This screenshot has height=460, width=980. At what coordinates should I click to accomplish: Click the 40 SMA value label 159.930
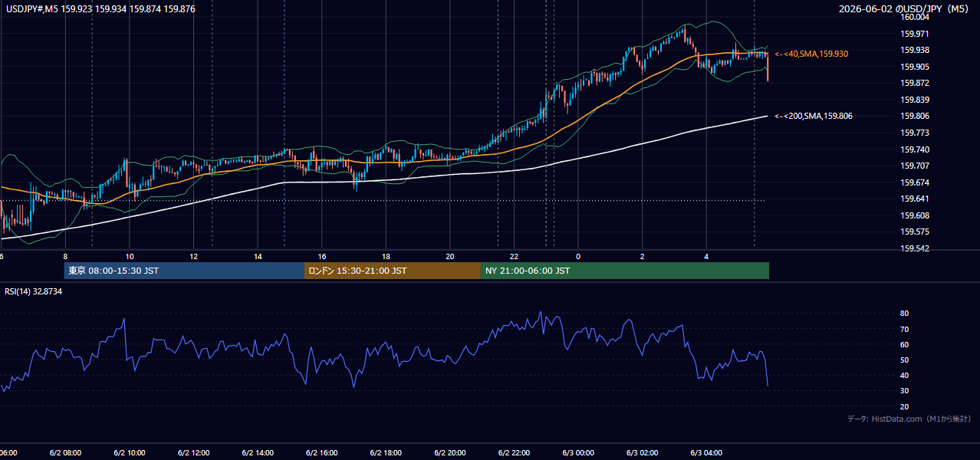[811, 54]
